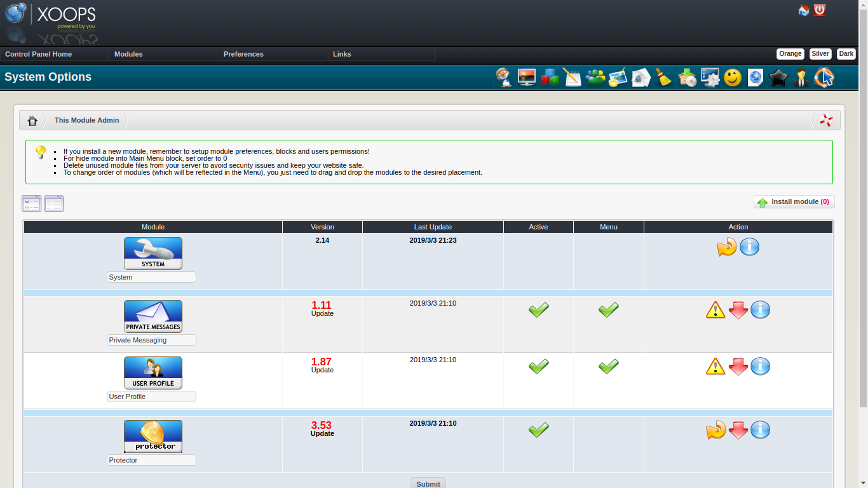
Task: Toggle Menu checkmark for User Profile
Action: point(608,367)
